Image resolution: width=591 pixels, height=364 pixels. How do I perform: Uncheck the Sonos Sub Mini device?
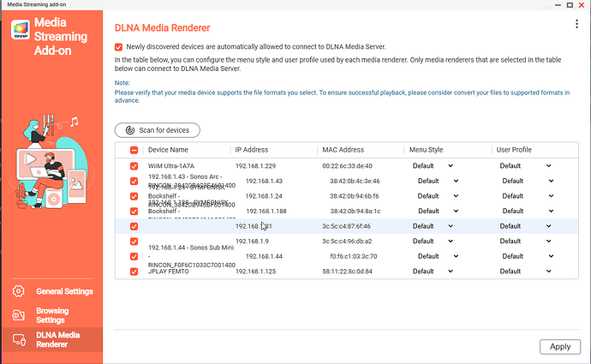(134, 257)
